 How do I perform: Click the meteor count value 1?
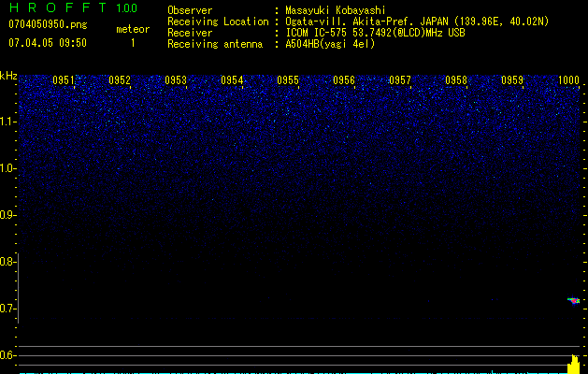click(133, 43)
